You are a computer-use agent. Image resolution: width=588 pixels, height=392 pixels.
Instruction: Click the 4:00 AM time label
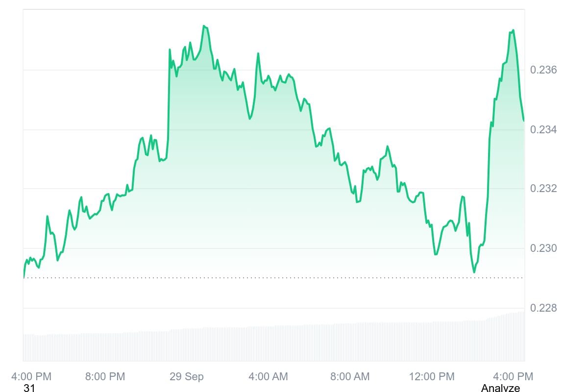coord(268,376)
